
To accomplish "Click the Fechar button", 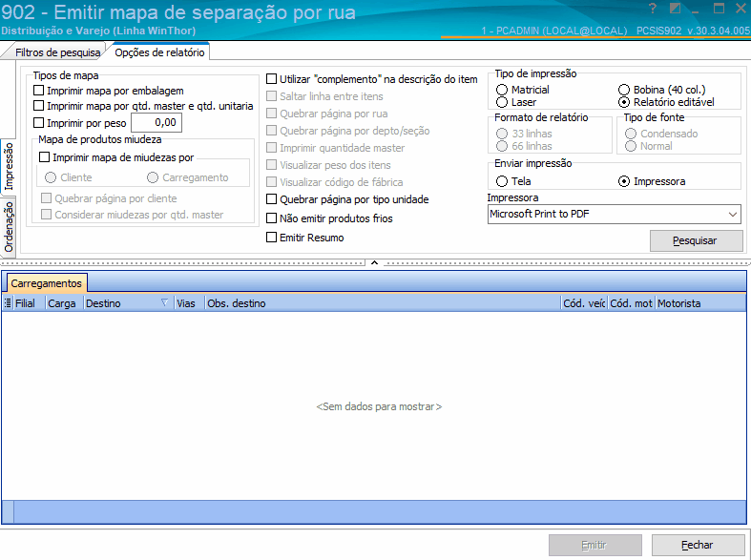I will tap(698, 545).
